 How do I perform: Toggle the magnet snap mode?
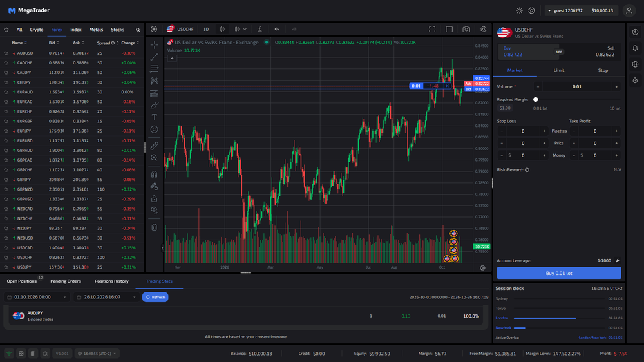154,174
